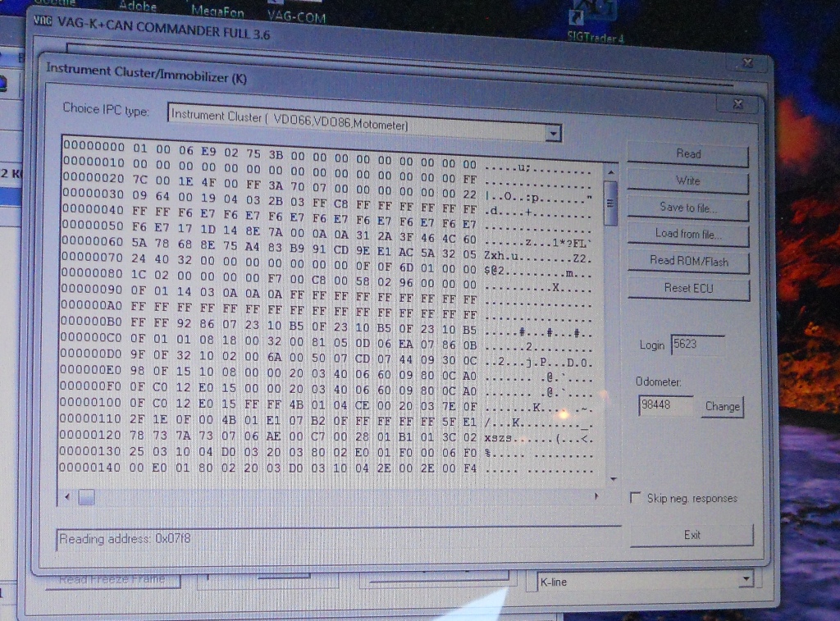The height and width of the screenshot is (621, 840).
Task: Click hex address 00000120
Action: [90, 435]
